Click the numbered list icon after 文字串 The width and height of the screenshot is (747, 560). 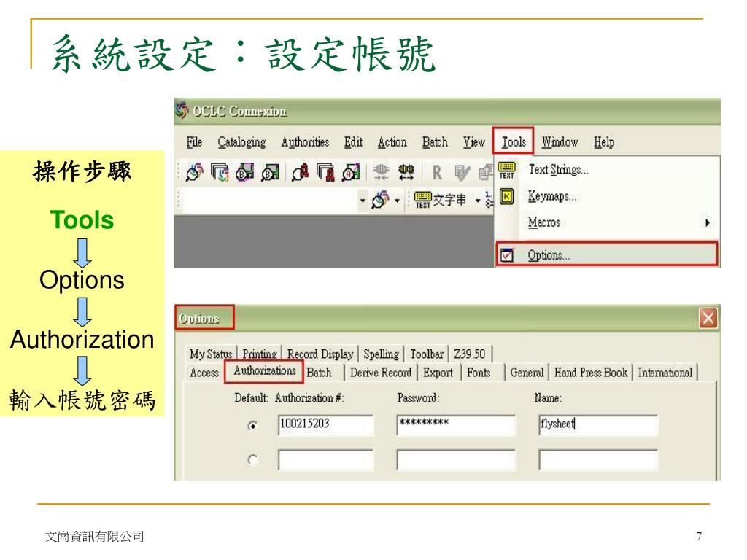[x=489, y=200]
